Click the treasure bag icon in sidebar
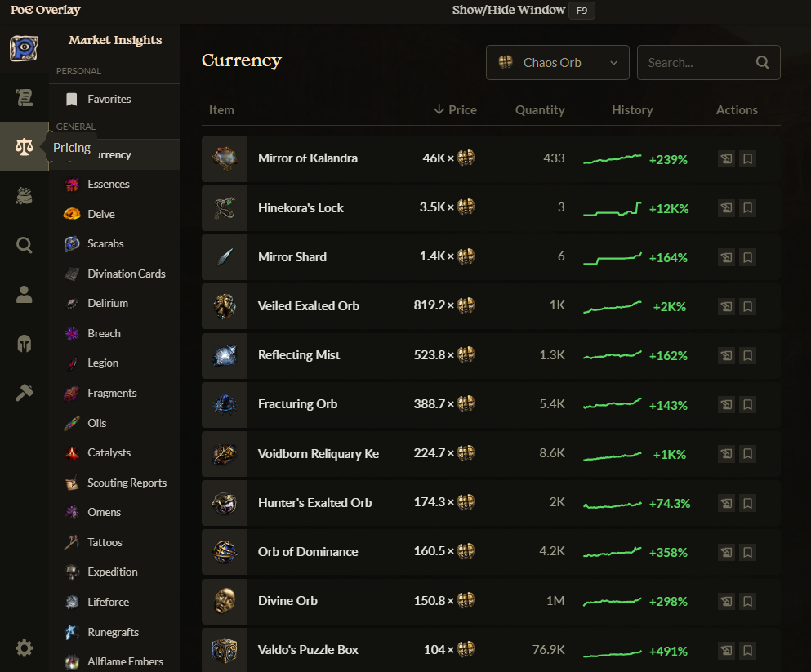 (x=25, y=196)
